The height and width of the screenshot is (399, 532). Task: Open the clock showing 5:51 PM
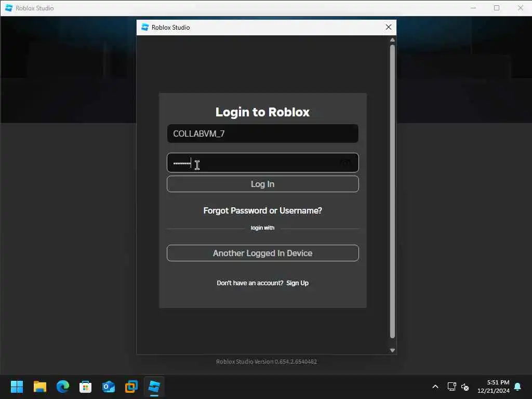pyautogui.click(x=494, y=387)
